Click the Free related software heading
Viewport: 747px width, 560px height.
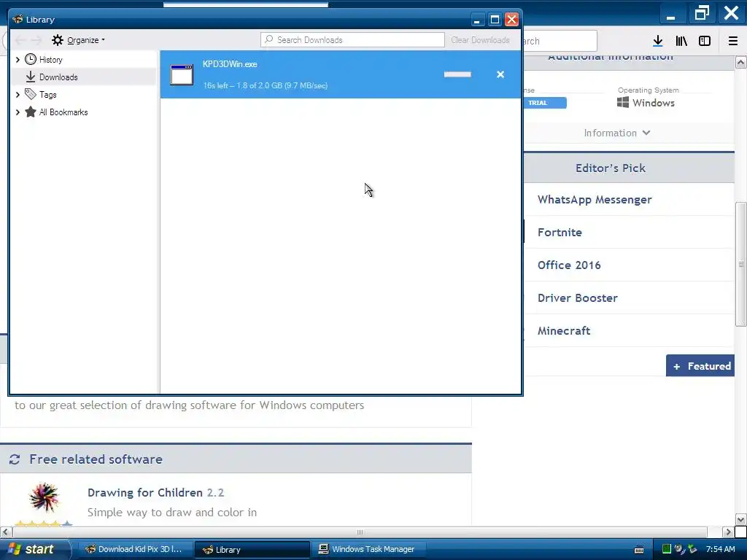pos(96,459)
